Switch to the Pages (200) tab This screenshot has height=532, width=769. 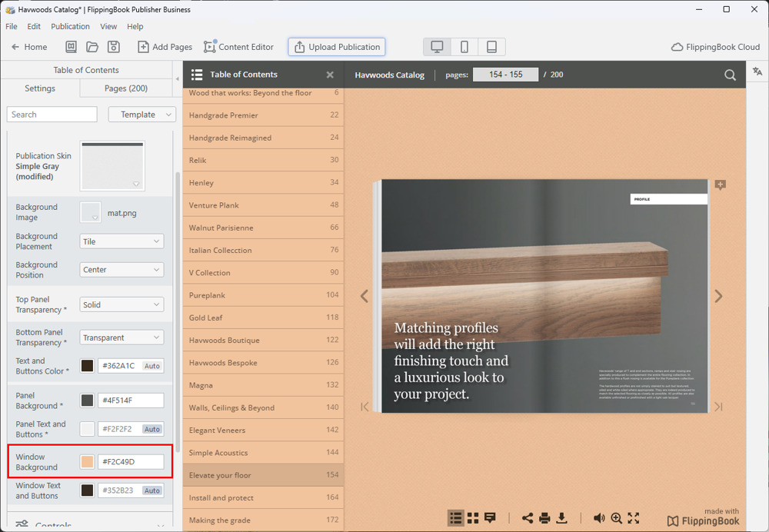tap(126, 88)
